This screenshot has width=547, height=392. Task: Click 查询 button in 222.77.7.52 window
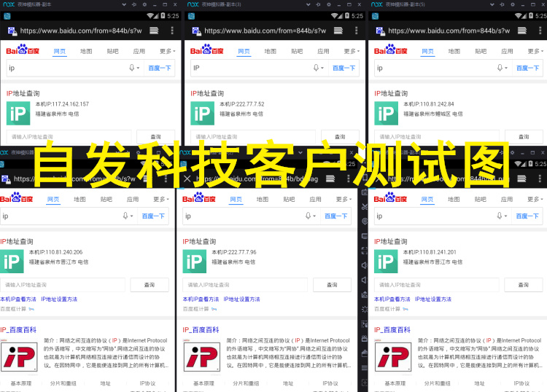pyautogui.click(x=340, y=136)
